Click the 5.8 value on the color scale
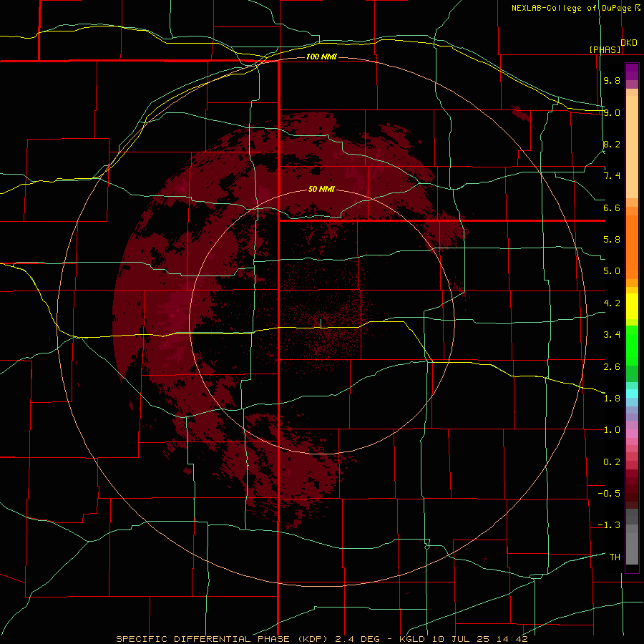The width and height of the screenshot is (644, 644). [612, 240]
